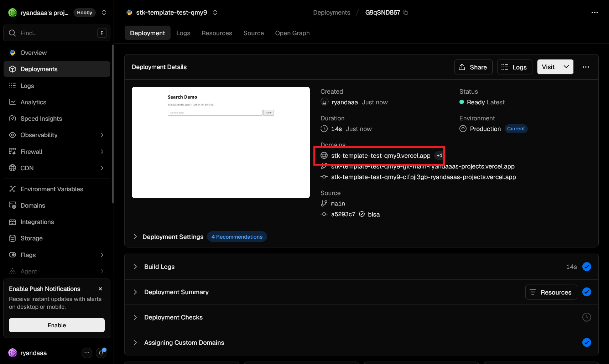Click Assigning Custom Domains success checkmark
The height and width of the screenshot is (364, 609).
(587, 343)
